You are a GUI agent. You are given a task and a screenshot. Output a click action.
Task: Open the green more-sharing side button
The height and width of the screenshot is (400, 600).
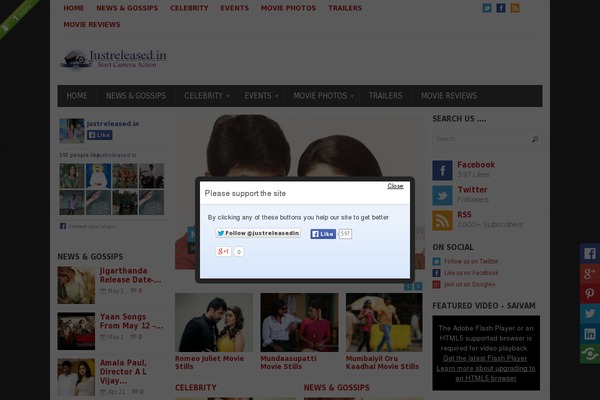click(x=590, y=354)
